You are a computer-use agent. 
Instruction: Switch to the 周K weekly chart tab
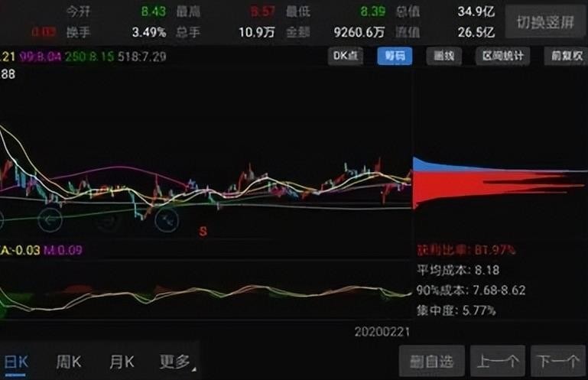tap(69, 362)
